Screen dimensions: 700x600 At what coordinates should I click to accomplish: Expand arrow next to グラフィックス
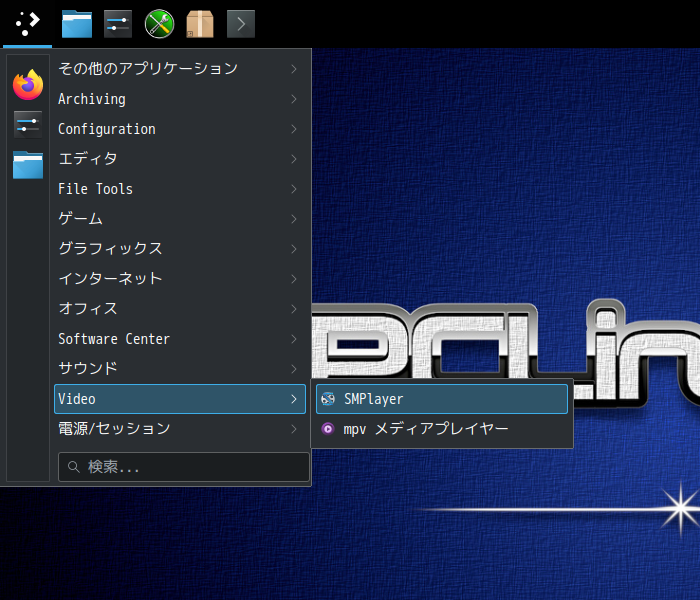[294, 249]
